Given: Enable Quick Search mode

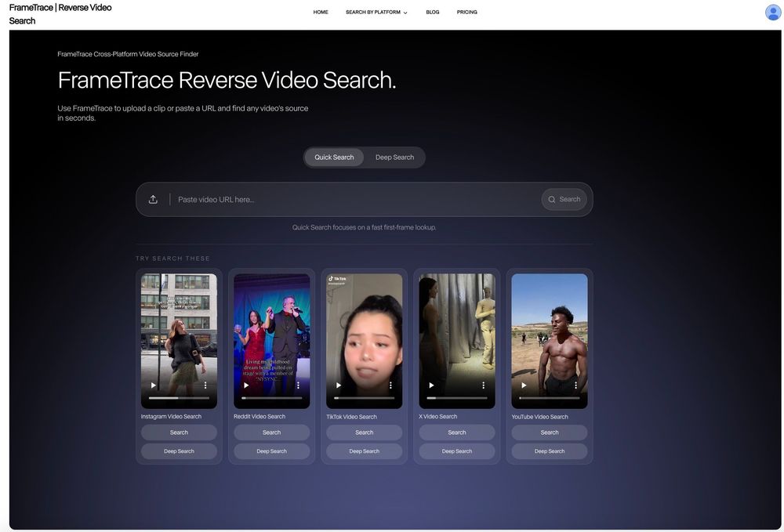Looking at the screenshot, I should click(334, 155).
